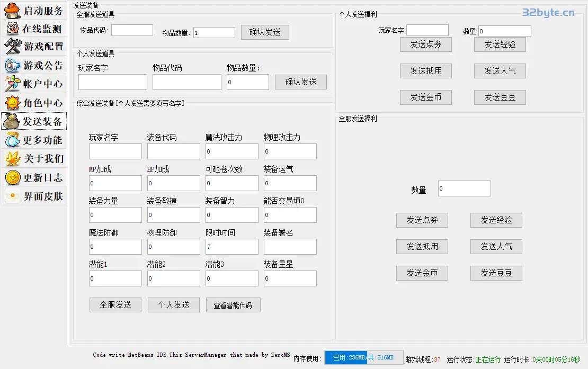The height and width of the screenshot is (369, 588).
Task: Click 发送经验 in 个人发送福利
Action: (x=500, y=44)
